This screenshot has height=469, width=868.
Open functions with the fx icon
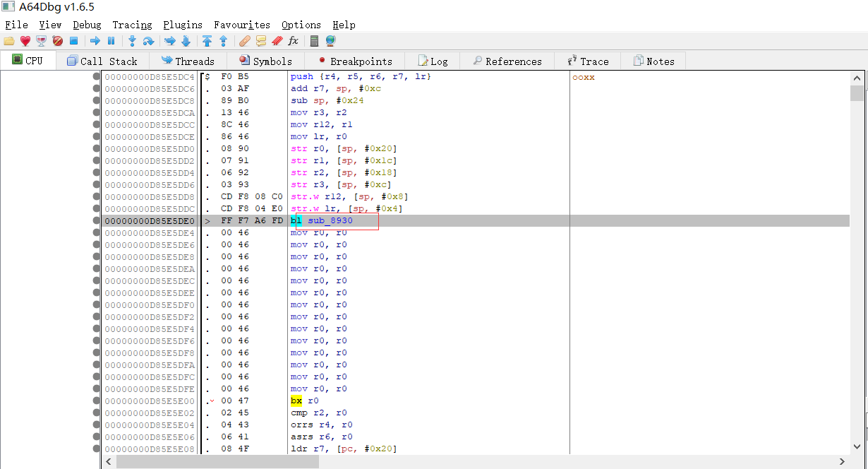[293, 41]
